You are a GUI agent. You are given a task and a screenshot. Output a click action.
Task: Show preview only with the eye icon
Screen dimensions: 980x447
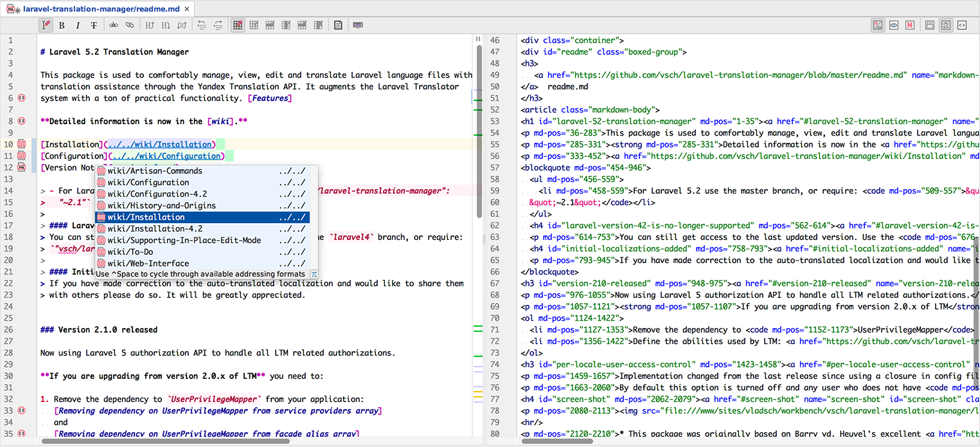894,25
